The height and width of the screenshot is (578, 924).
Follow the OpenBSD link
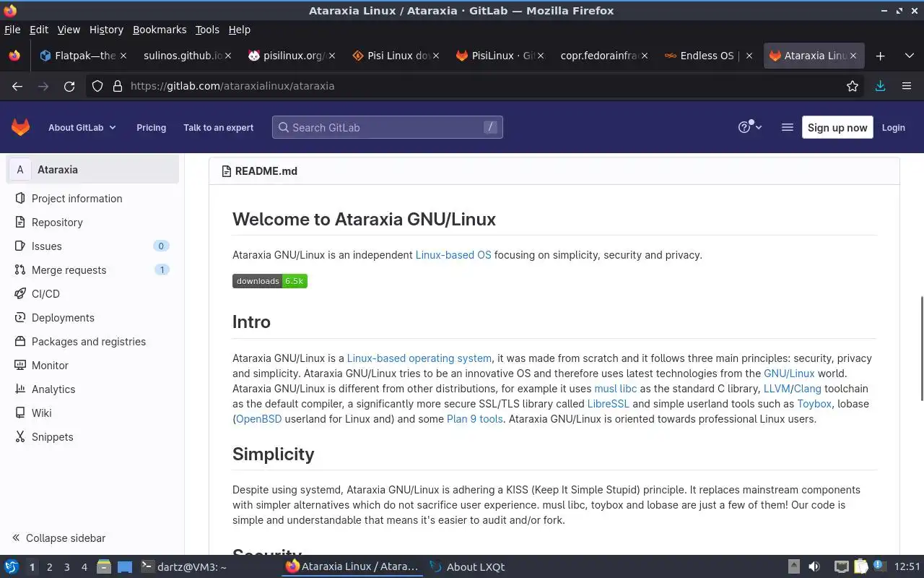click(x=258, y=419)
